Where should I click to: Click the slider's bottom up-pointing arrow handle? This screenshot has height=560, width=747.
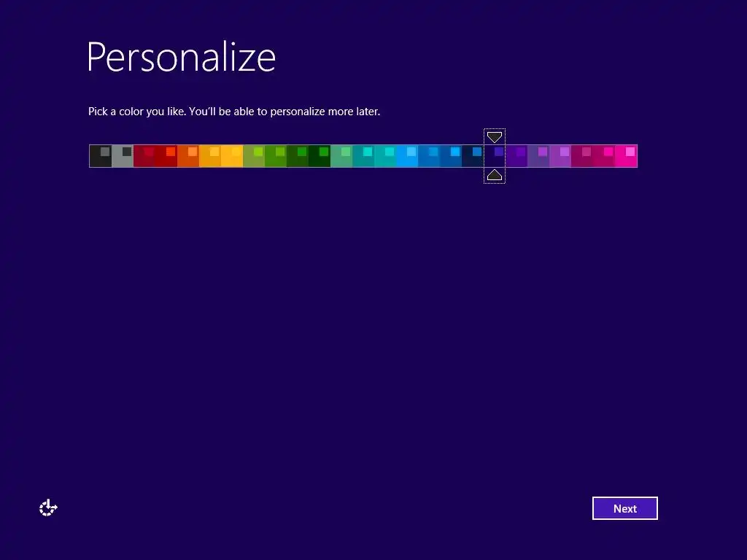[495, 175]
